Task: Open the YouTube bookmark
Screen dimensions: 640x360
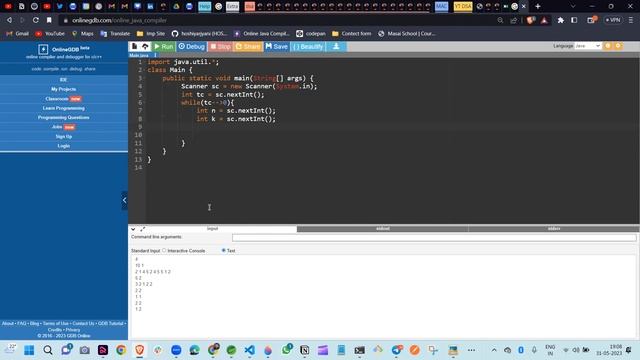Action: click(x=50, y=33)
